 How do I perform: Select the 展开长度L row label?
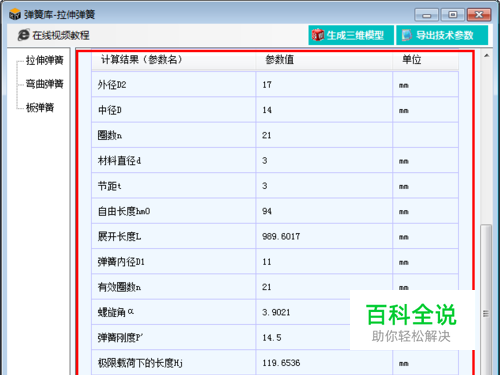(119, 237)
